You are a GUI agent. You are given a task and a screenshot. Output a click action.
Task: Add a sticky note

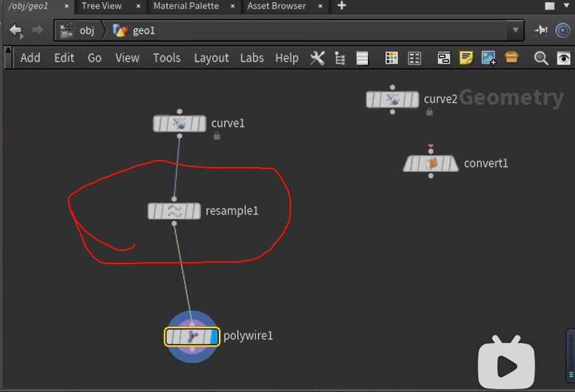466,58
